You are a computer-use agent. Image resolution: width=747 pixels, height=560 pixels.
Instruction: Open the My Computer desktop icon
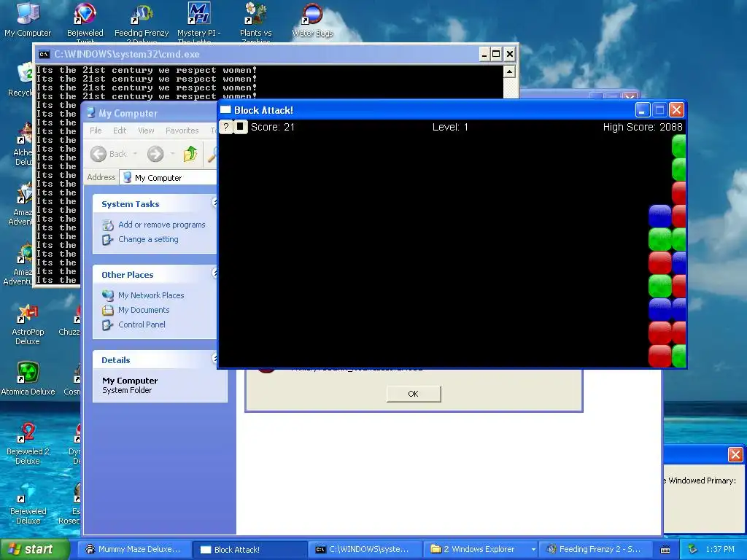tap(28, 20)
